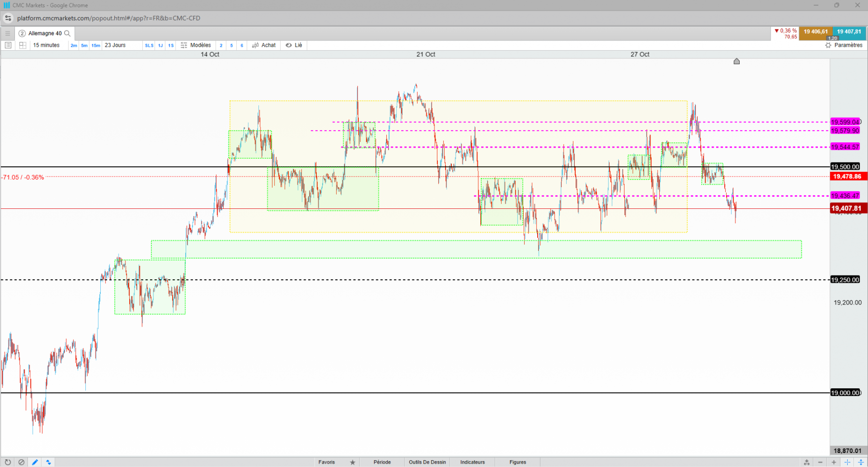
Task: Click the 14 Oct date label
Action: click(x=210, y=55)
